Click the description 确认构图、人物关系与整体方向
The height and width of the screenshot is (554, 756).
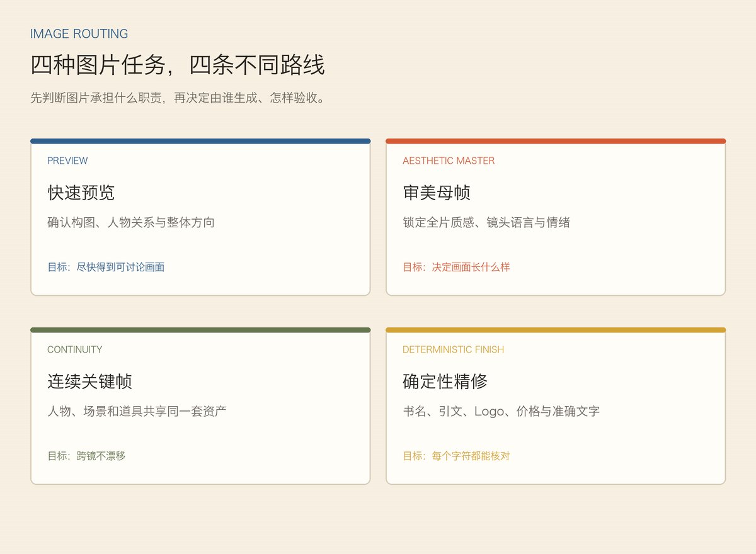click(x=131, y=222)
